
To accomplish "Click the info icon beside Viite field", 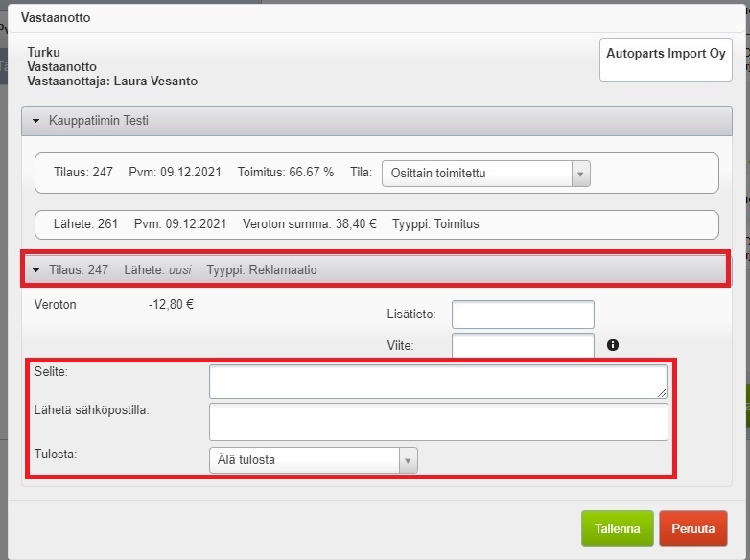I will pyautogui.click(x=613, y=345).
